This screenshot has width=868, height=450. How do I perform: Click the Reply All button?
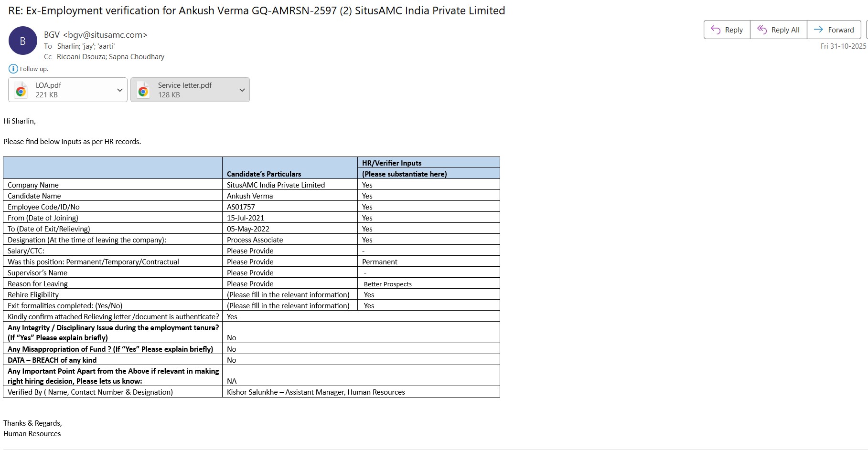coord(778,30)
